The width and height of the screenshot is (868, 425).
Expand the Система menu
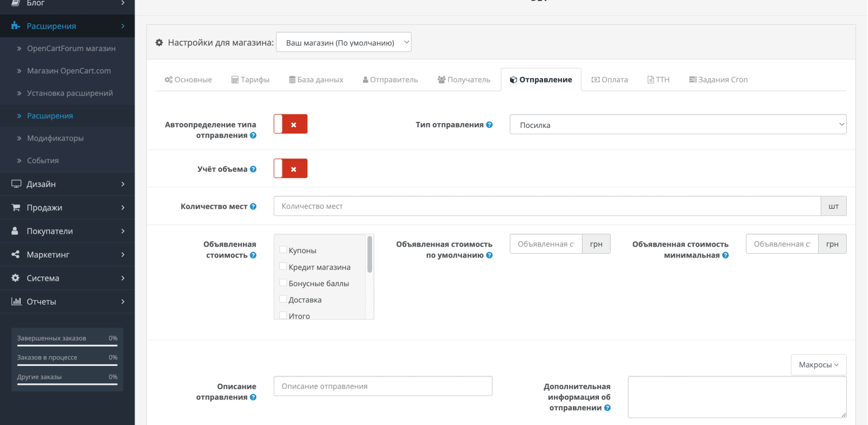[67, 278]
